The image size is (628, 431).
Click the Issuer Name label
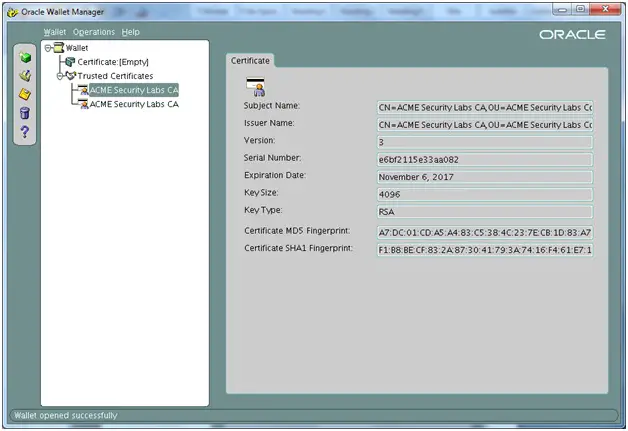tap(269, 123)
